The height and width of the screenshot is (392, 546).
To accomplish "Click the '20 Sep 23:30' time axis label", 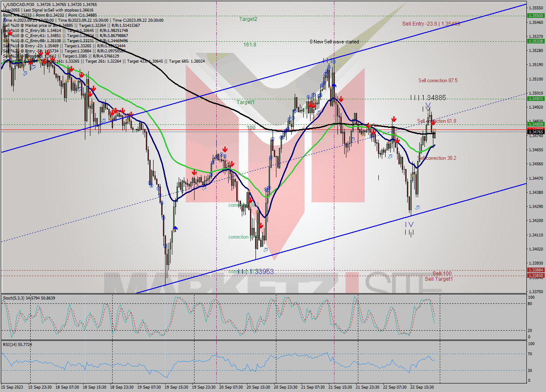I will (285, 387).
